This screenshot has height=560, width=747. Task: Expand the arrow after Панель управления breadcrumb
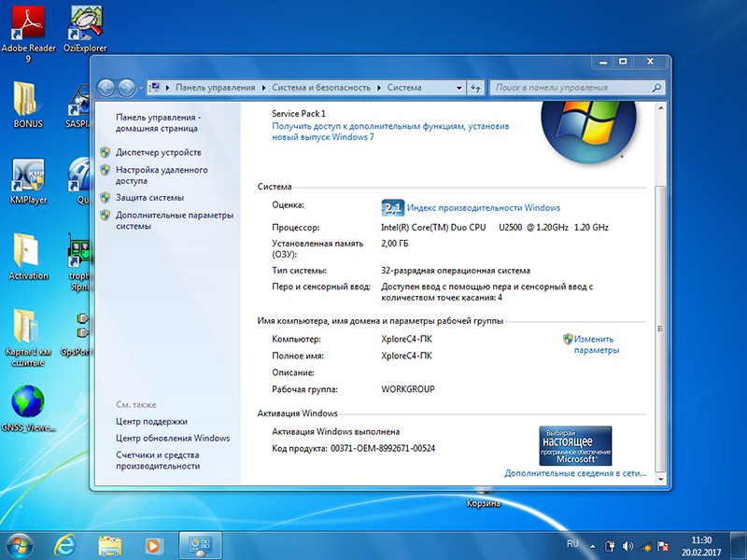pos(264,88)
